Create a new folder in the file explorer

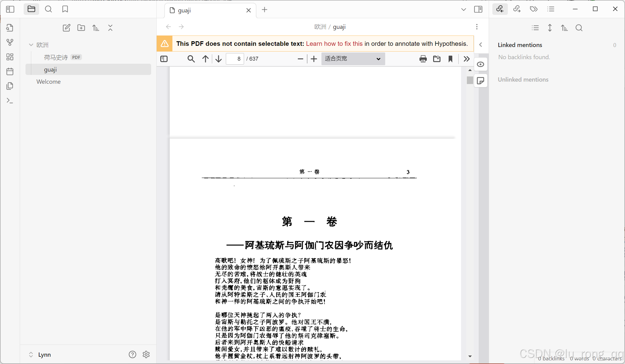pyautogui.click(x=81, y=28)
